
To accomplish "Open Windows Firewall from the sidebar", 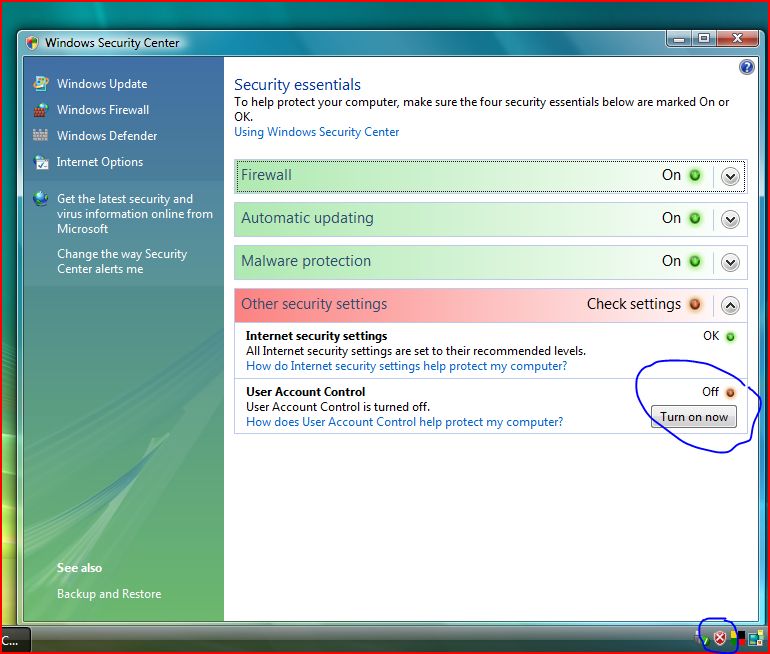I will pos(103,110).
